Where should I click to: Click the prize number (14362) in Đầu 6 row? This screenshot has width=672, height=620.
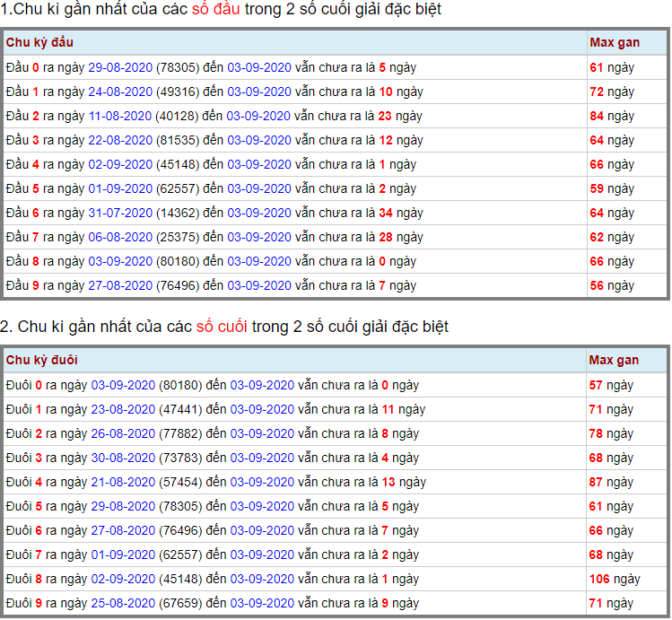click(178, 213)
